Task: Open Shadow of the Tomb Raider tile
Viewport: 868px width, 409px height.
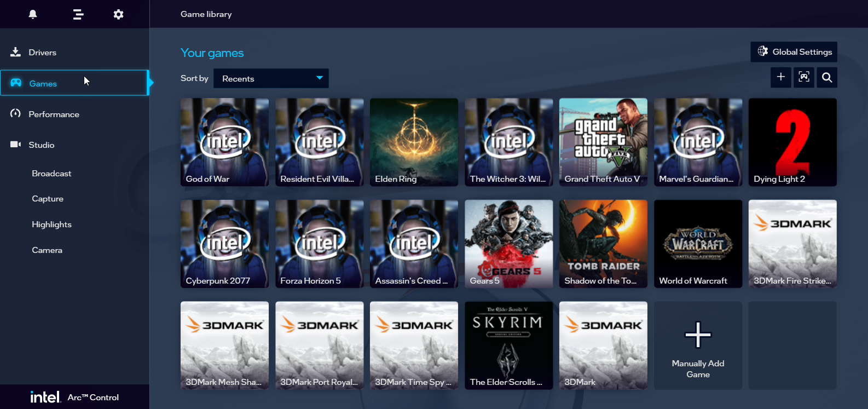Action: point(603,244)
